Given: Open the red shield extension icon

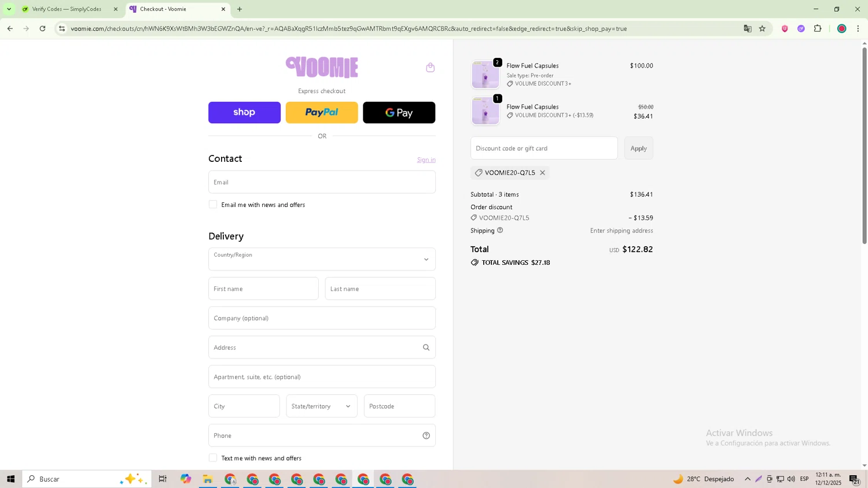Looking at the screenshot, I should (785, 28).
